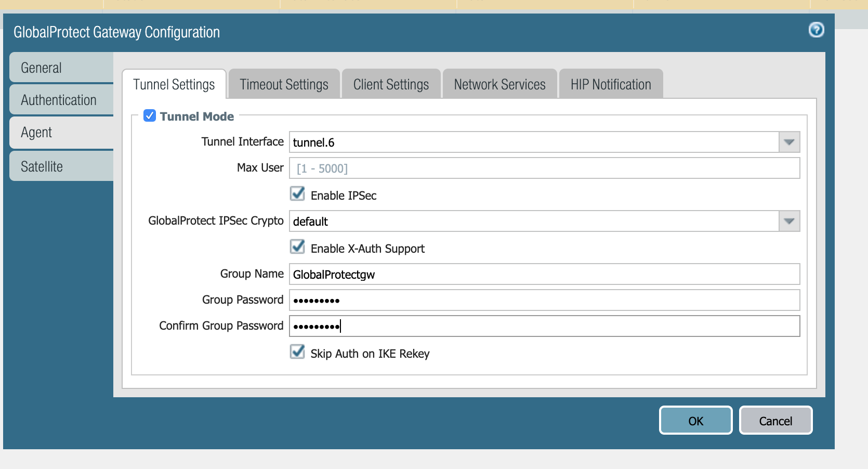Switch to the Authentication side section
The width and height of the screenshot is (868, 469).
click(x=61, y=100)
